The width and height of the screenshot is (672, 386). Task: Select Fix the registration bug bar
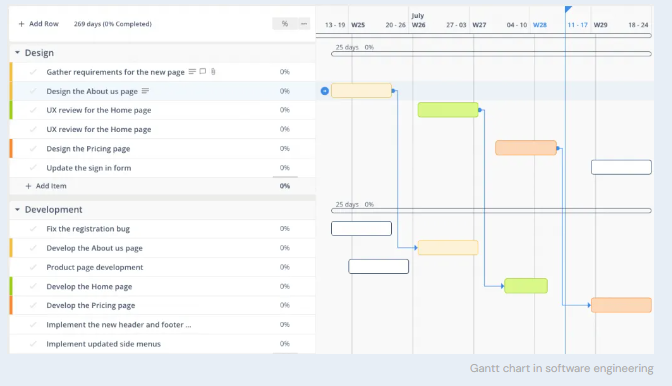point(361,228)
